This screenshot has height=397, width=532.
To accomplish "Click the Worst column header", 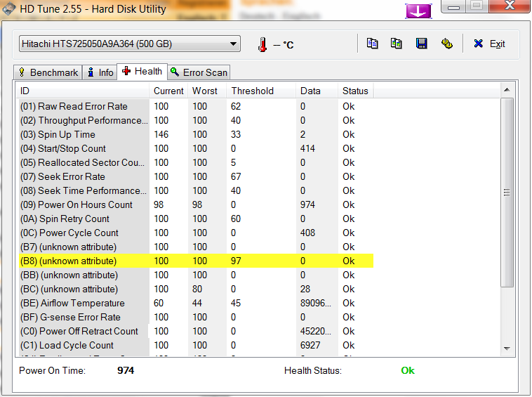I will pos(207,91).
